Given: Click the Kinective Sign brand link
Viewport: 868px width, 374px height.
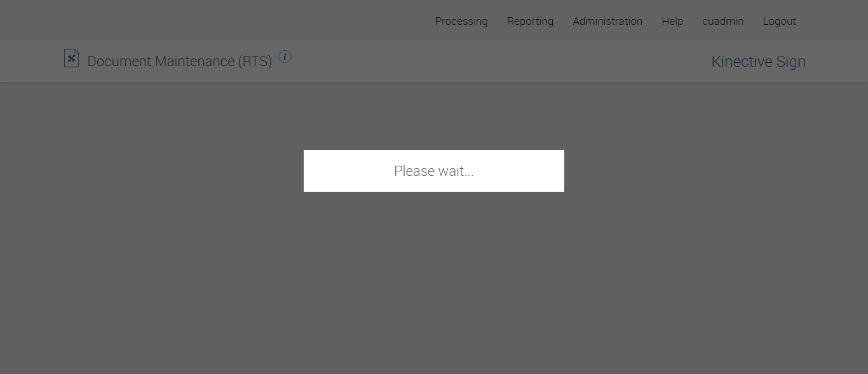Looking at the screenshot, I should tap(758, 62).
